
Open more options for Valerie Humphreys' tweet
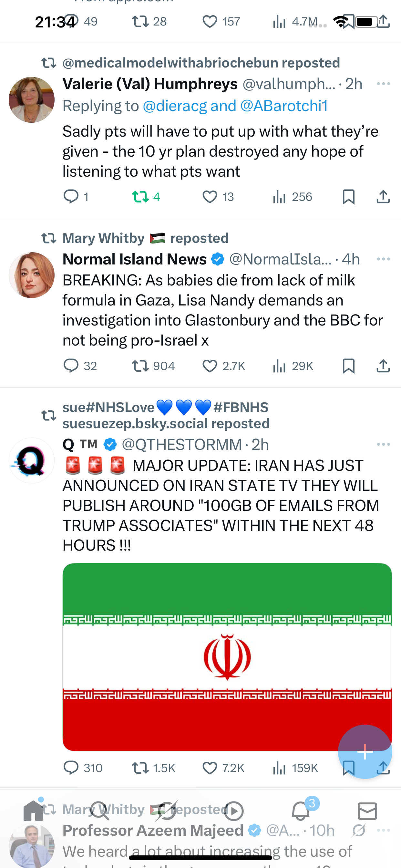(384, 84)
